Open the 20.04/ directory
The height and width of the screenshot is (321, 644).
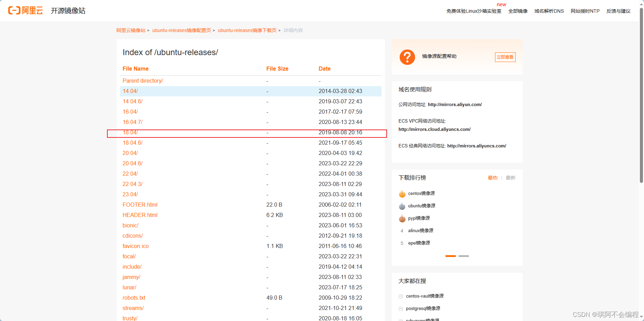click(x=130, y=153)
